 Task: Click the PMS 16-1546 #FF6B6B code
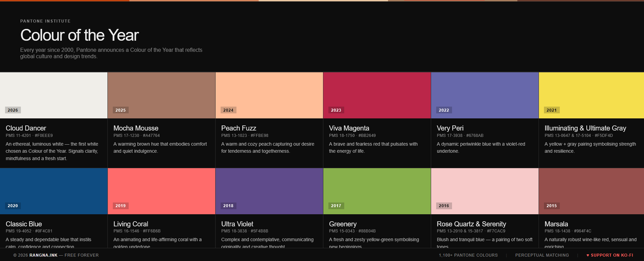click(137, 231)
